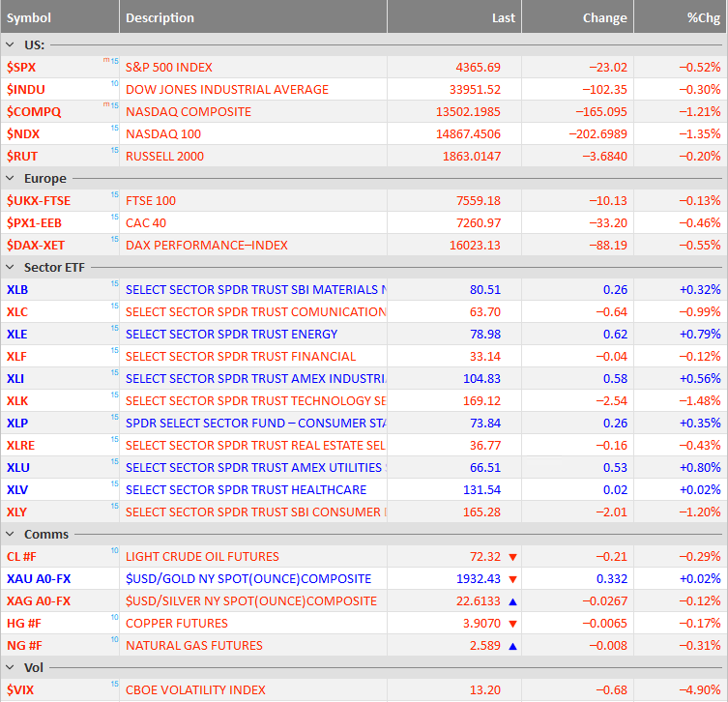Collapse the Europe group
The image size is (728, 702).
click(10, 178)
